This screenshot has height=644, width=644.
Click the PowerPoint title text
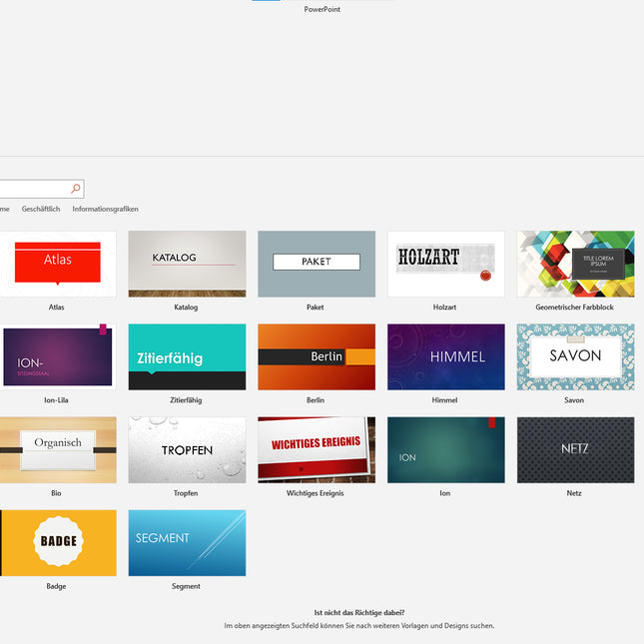[322, 9]
